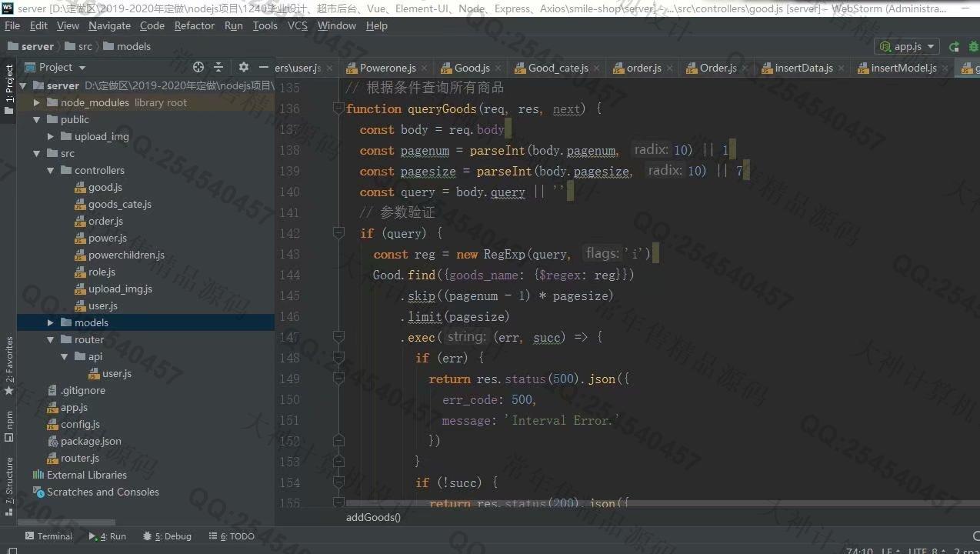Screen dimensions: 980x554
Task: Close the Order.js tab
Action: (x=746, y=68)
